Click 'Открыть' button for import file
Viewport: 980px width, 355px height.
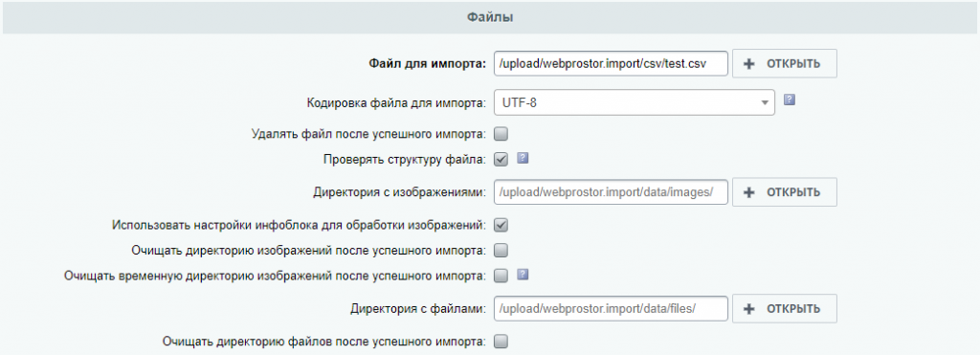(x=785, y=64)
